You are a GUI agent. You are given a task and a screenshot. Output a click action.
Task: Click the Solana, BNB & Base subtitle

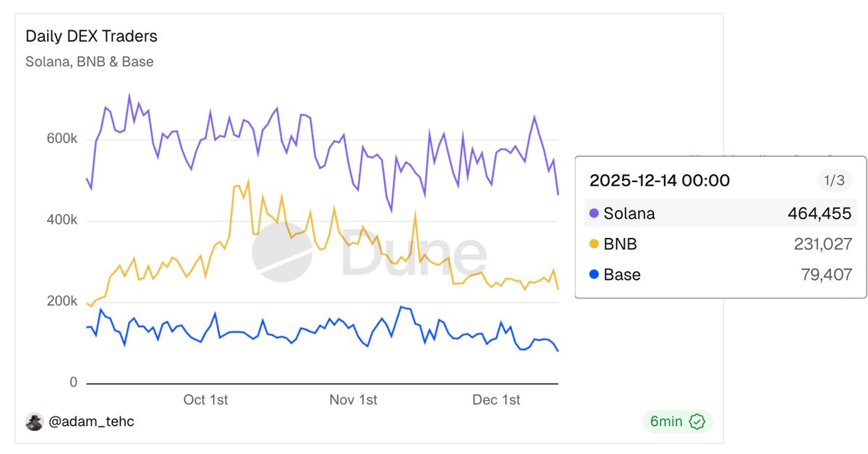tap(90, 61)
